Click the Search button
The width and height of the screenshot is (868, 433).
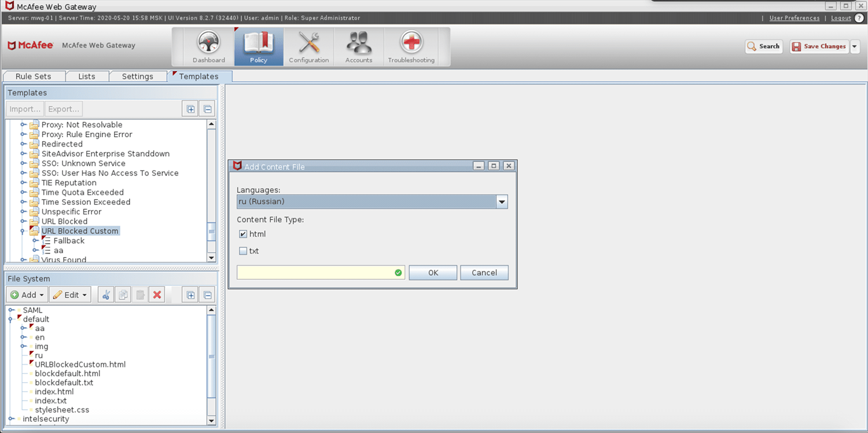[764, 46]
